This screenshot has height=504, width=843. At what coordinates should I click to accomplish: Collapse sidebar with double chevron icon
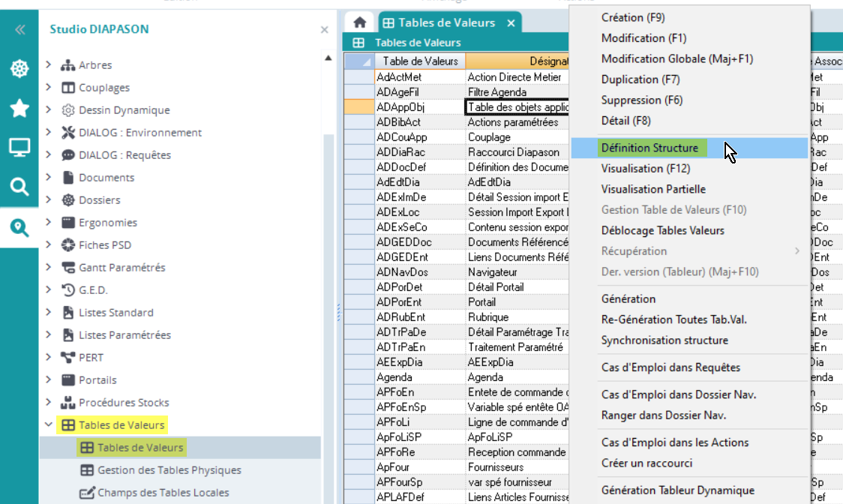click(x=19, y=30)
